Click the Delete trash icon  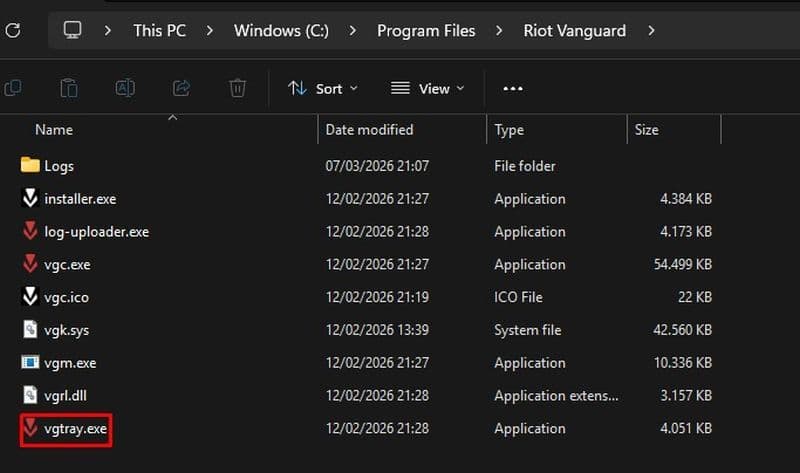(237, 88)
